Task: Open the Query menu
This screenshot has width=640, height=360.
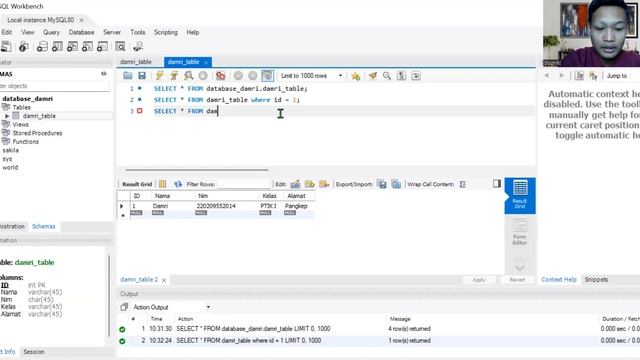Action: coord(51,32)
